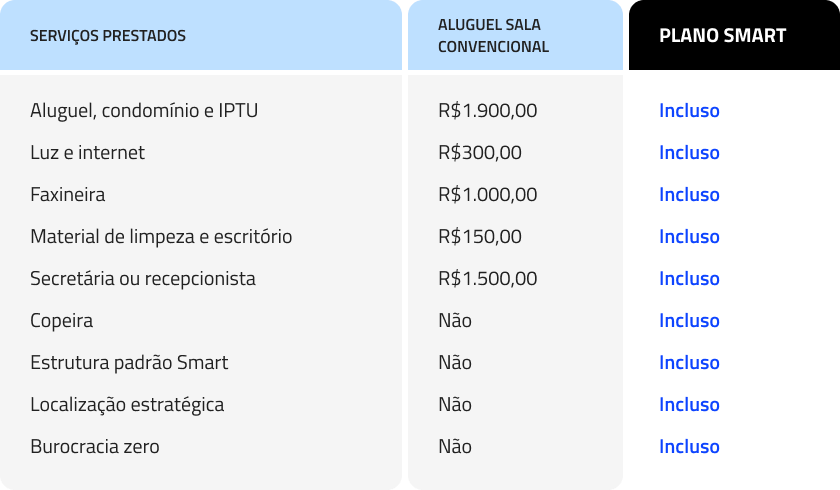Click Não in the Copeira row

tap(455, 321)
